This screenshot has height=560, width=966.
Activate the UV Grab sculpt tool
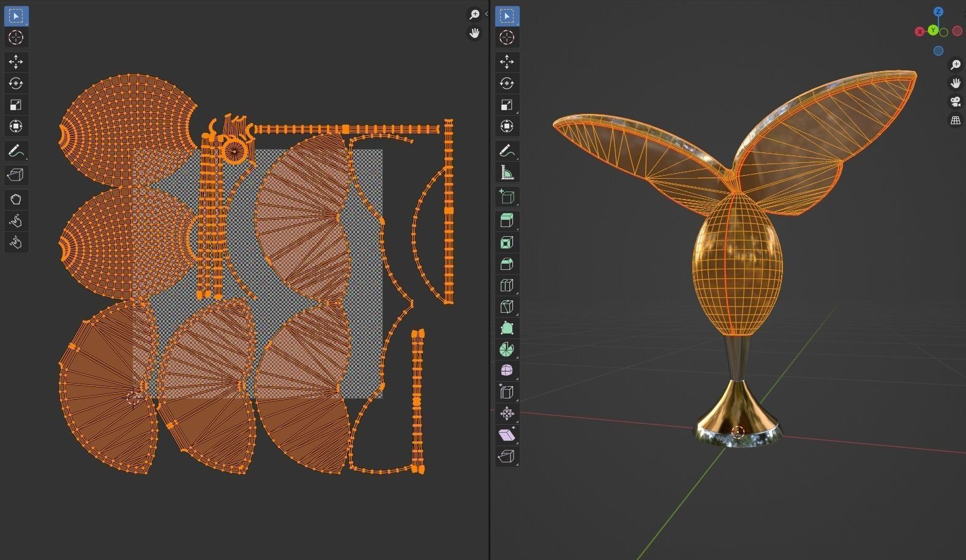pos(16,200)
